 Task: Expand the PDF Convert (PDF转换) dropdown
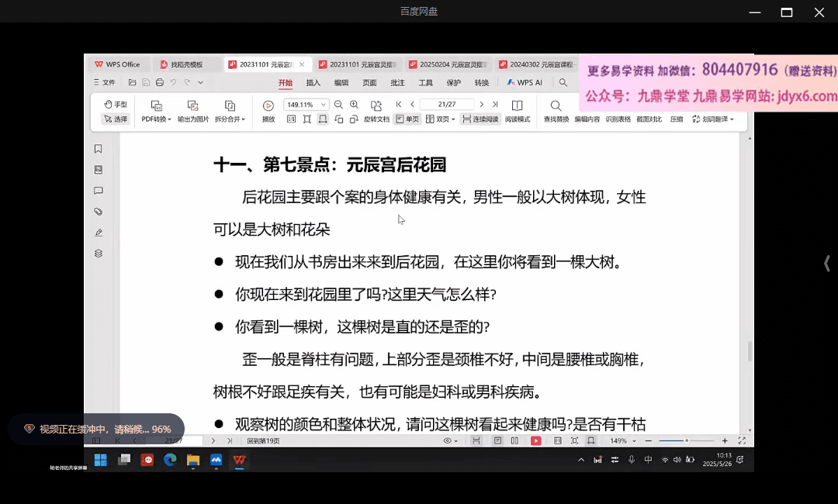coord(156,119)
